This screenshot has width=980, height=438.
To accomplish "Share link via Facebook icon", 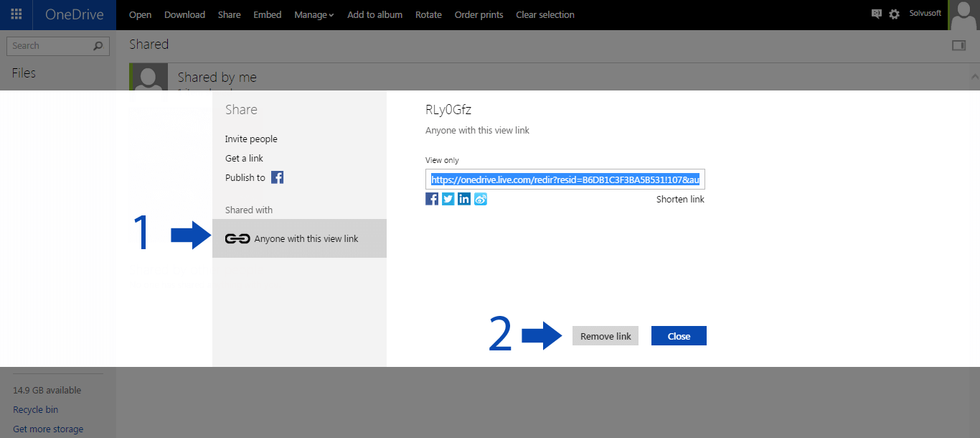I will point(432,199).
